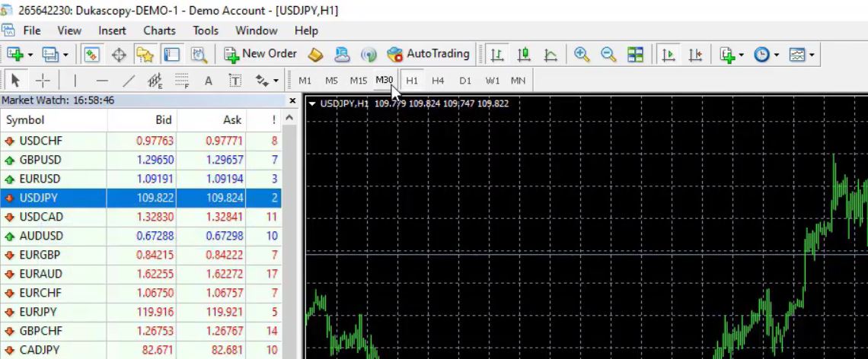
Task: Switch to M5 timeframe
Action: pos(331,81)
